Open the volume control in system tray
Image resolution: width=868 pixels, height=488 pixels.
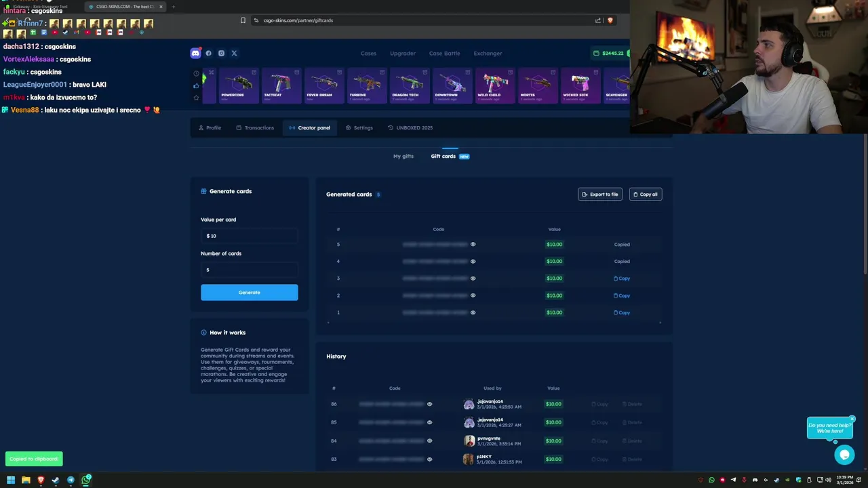827,480
